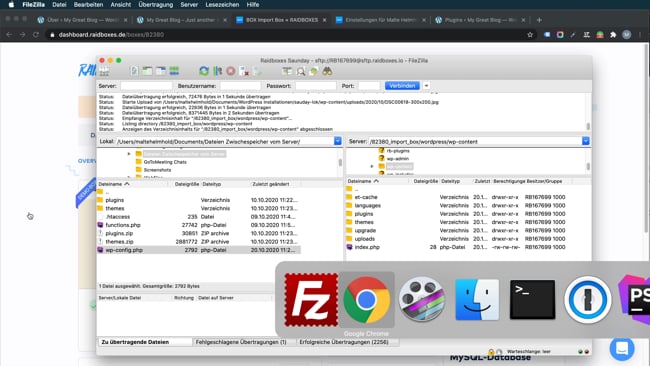Toggle the local directory tree view icon

(147, 71)
